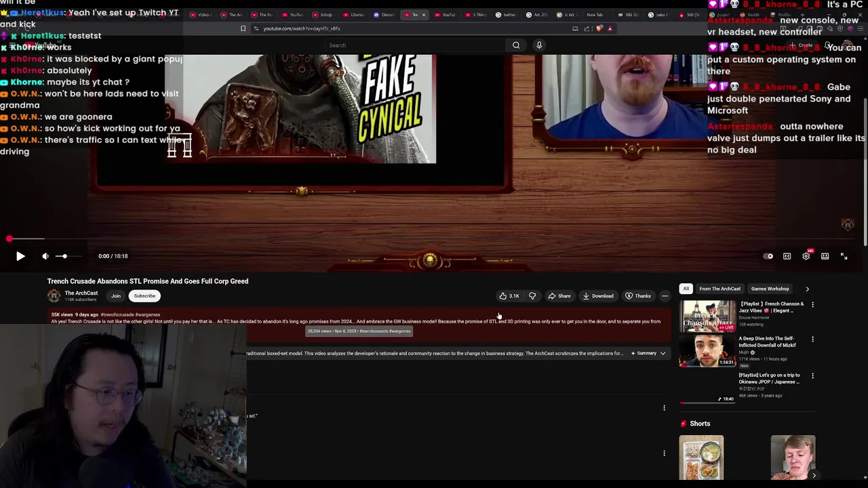This screenshot has width=868, height=488.
Task: Open The ArchCast channel name link
Action: [x=81, y=293]
